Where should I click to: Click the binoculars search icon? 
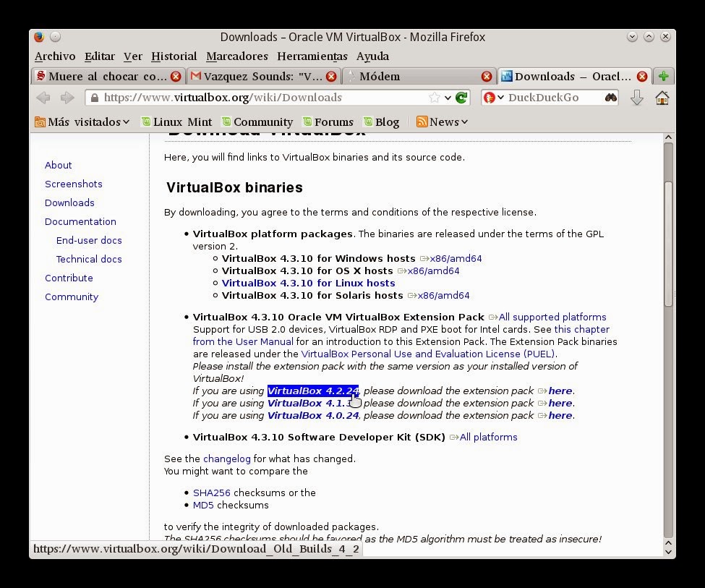click(610, 98)
